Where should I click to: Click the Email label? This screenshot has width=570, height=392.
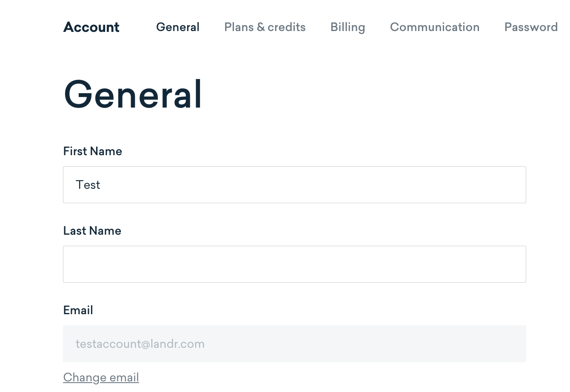coord(78,310)
